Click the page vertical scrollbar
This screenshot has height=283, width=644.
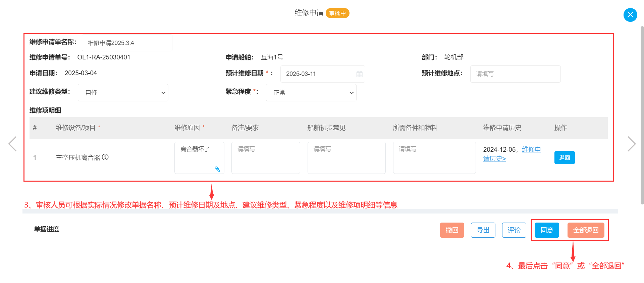pos(642,115)
